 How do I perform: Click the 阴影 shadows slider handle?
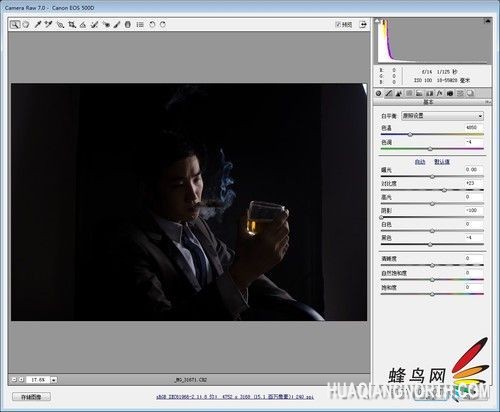tap(381, 218)
